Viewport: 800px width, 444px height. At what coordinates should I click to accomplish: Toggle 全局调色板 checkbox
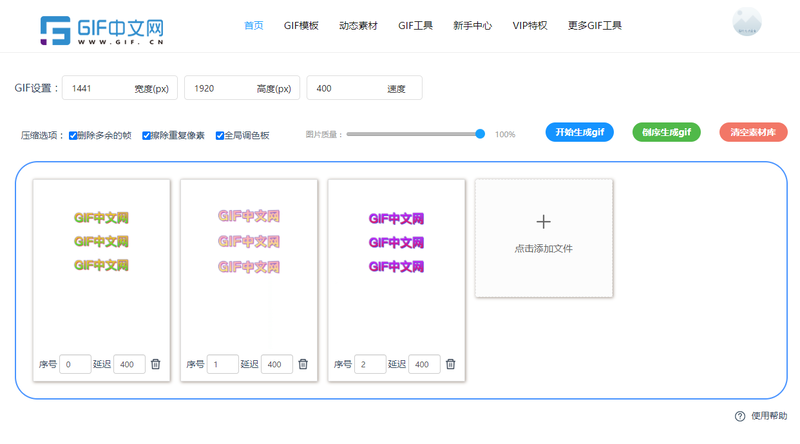point(220,135)
